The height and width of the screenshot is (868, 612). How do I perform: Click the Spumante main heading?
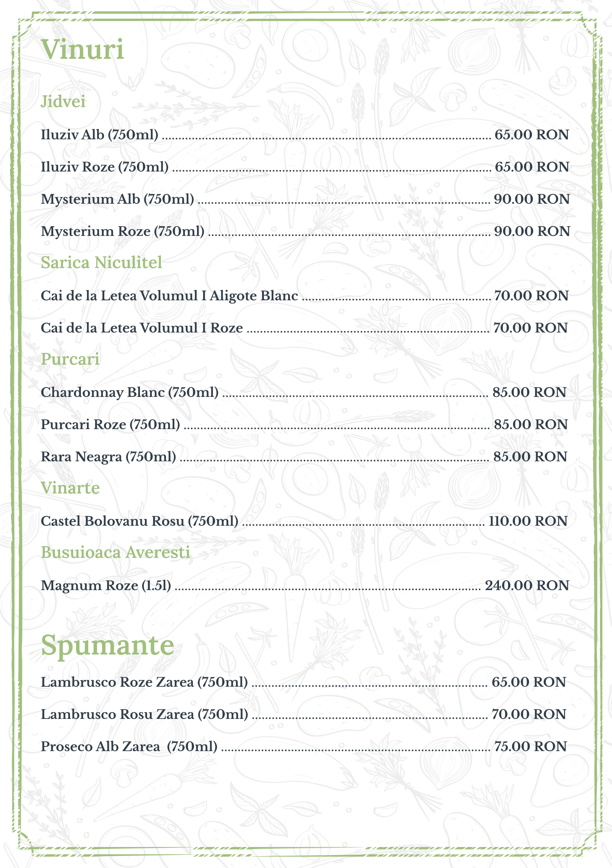coord(107,645)
